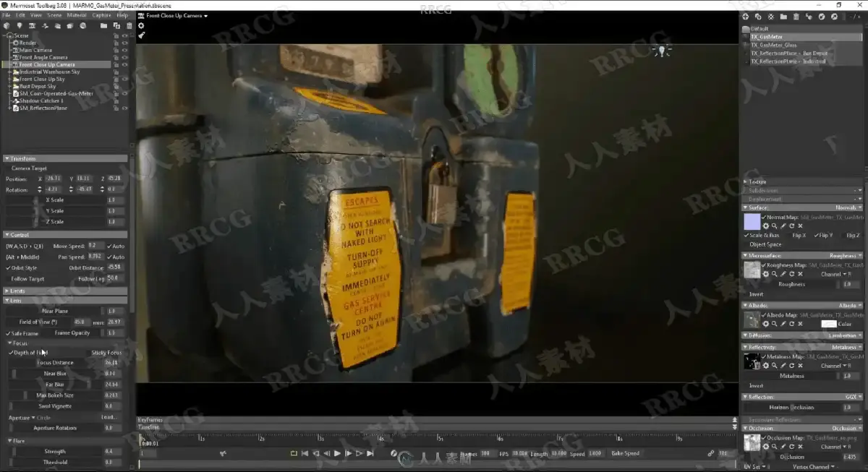Screen dimensions: 868x472
Task: Toggle Flip Y checkbox for normal map
Action: point(817,235)
